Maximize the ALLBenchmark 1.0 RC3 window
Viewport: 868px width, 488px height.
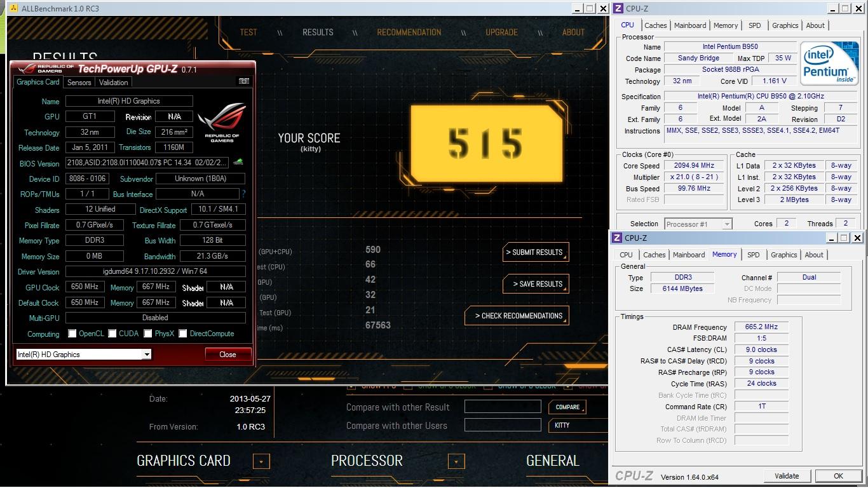tap(590, 8)
